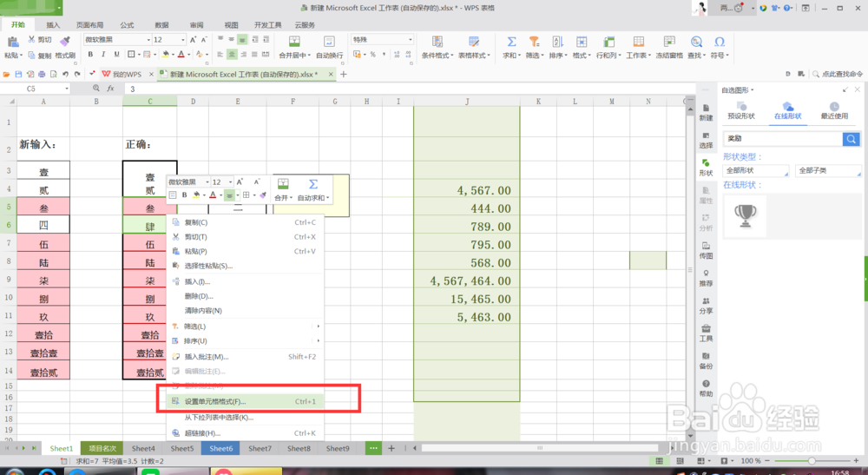Click the save icon in quick access toolbar
The width and height of the screenshot is (868, 475).
[18, 74]
